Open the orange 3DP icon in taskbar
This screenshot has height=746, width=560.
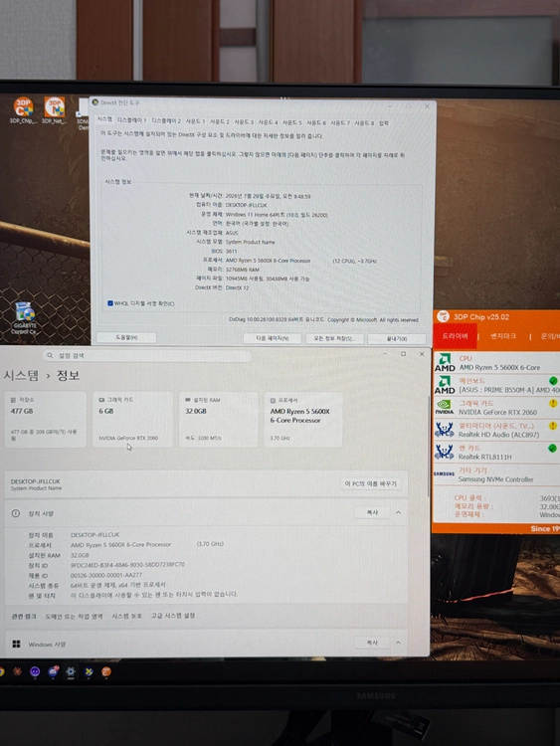click(x=106, y=671)
